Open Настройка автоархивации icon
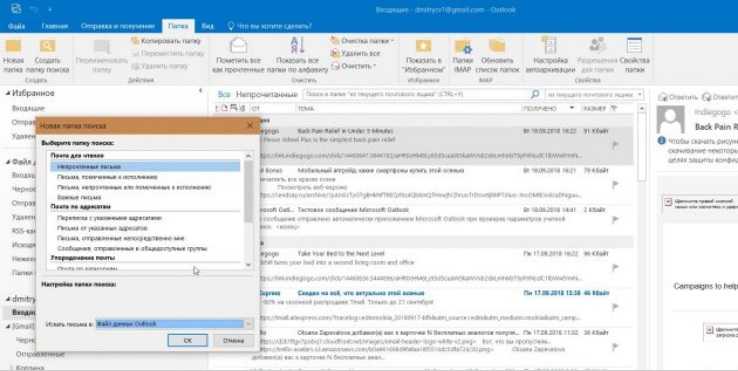This screenshot has width=738, height=371. (550, 46)
